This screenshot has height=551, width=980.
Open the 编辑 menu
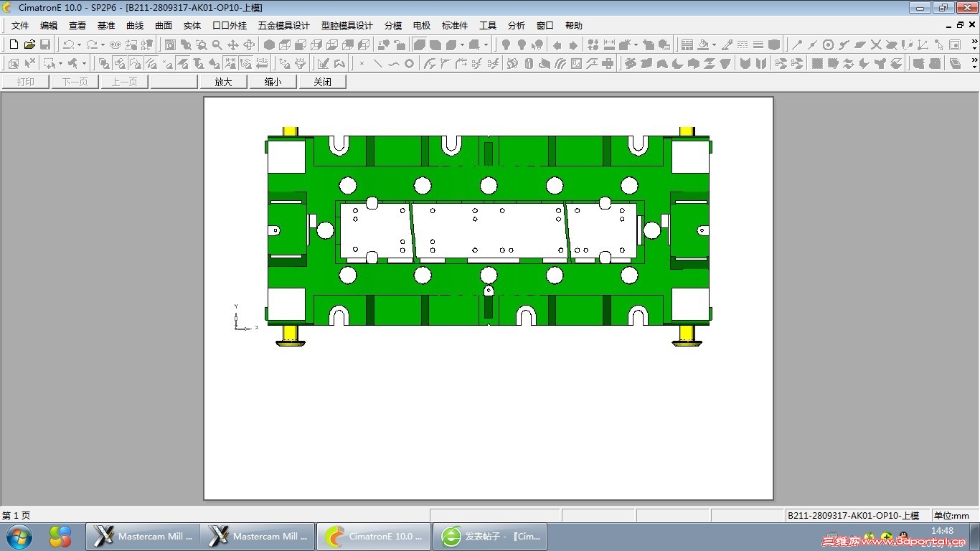pos(49,26)
